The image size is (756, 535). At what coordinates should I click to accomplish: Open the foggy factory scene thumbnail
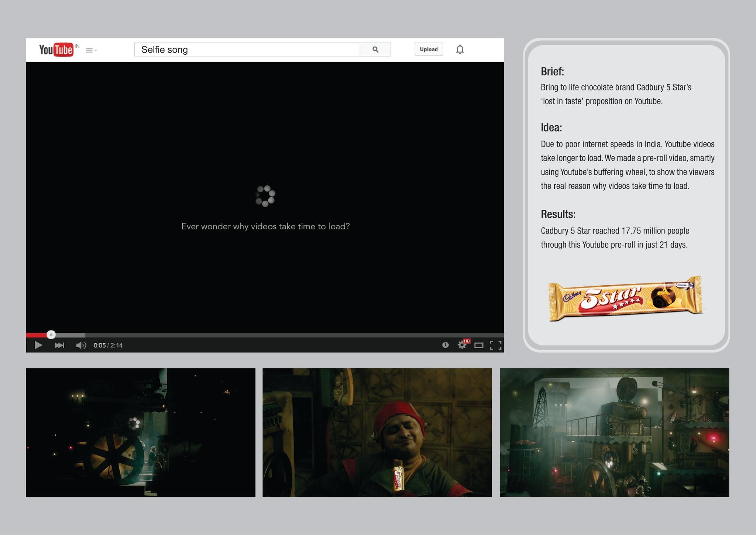point(614,432)
